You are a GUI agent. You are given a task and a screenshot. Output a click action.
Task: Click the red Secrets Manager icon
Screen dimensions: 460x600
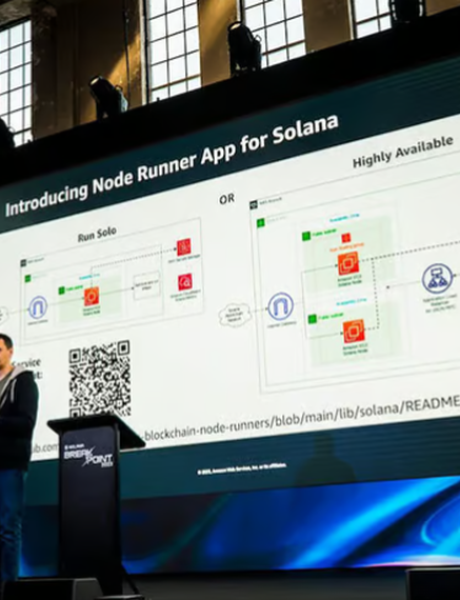(x=184, y=247)
